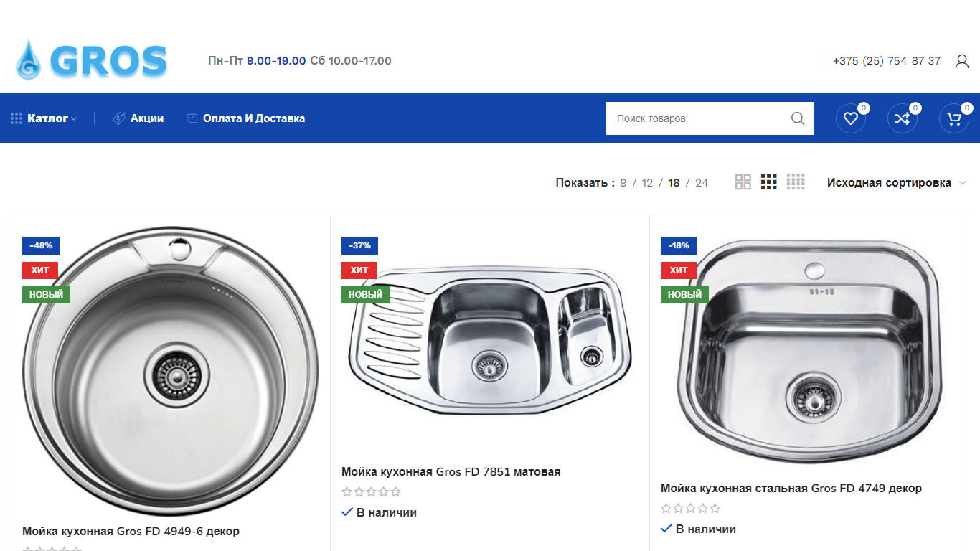Click the GROS logo

tap(91, 60)
